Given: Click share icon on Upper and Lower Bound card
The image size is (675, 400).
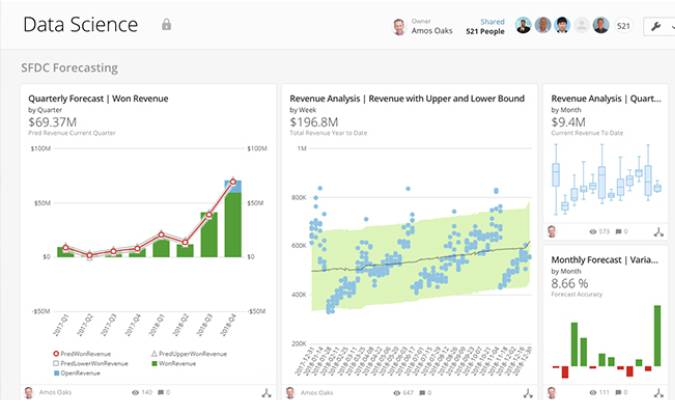Looking at the screenshot, I should [528, 393].
